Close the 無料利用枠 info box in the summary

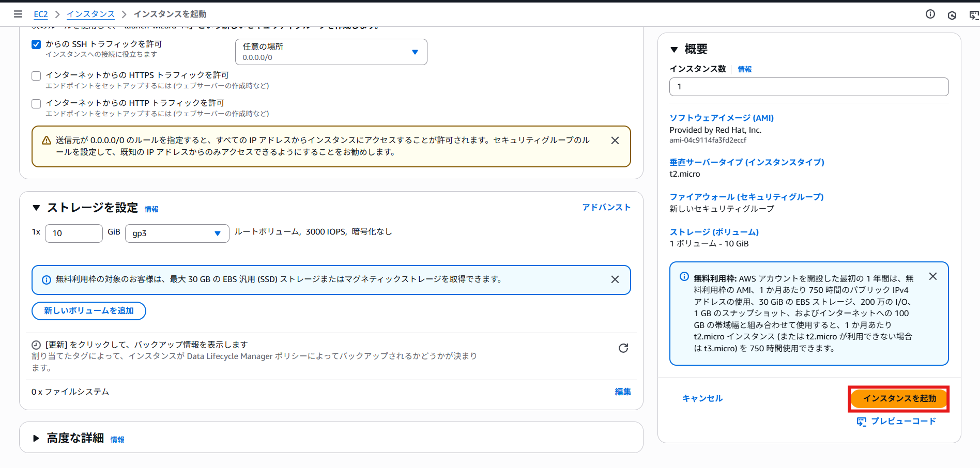933,276
